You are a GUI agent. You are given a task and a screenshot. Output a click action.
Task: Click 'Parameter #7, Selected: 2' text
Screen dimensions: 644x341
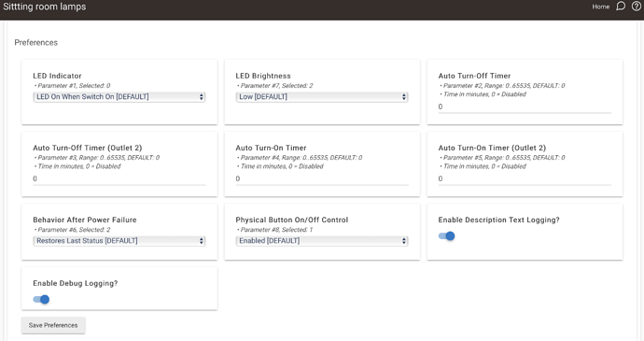(276, 86)
